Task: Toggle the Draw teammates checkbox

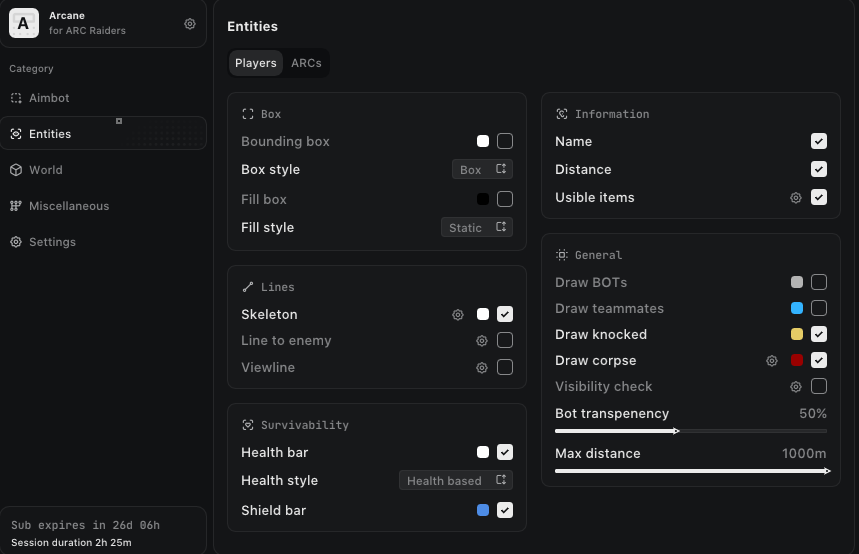Action: click(819, 308)
